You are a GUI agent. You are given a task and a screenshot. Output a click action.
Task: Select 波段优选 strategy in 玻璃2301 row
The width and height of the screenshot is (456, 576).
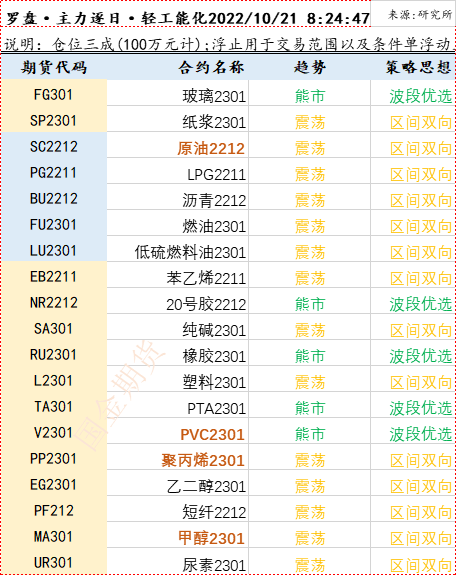pos(421,97)
